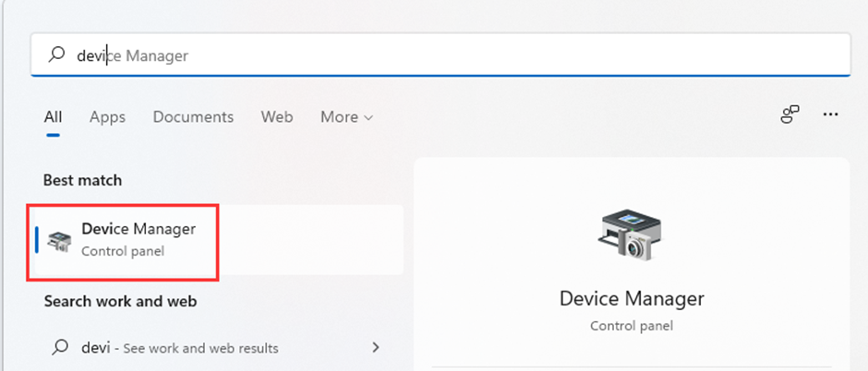868x371 pixels.
Task: Click the Device Manager title in the preview pane
Action: [632, 299]
